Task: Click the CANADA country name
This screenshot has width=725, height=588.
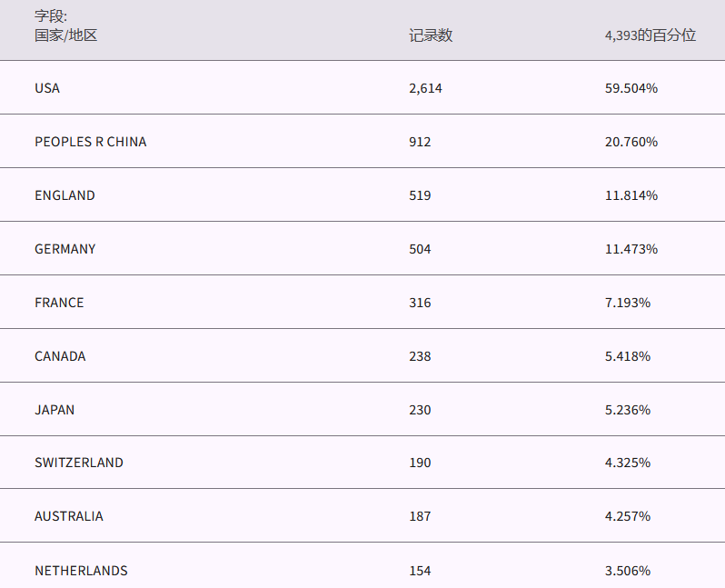Action: click(x=60, y=356)
